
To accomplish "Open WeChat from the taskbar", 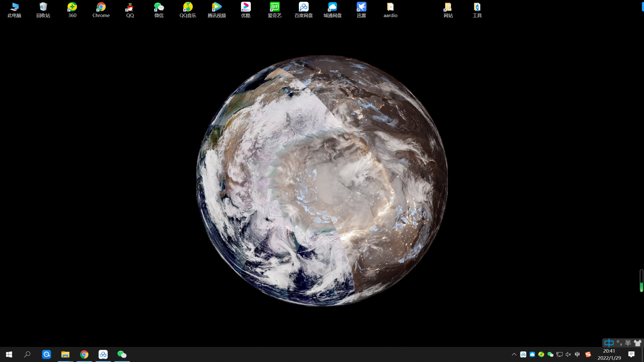I will pos(122,354).
